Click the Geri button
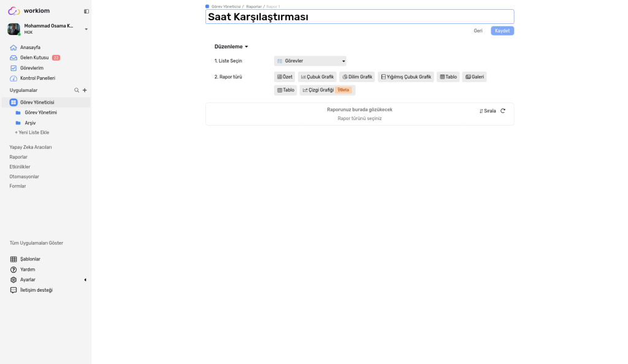The image size is (628, 364). (x=478, y=31)
